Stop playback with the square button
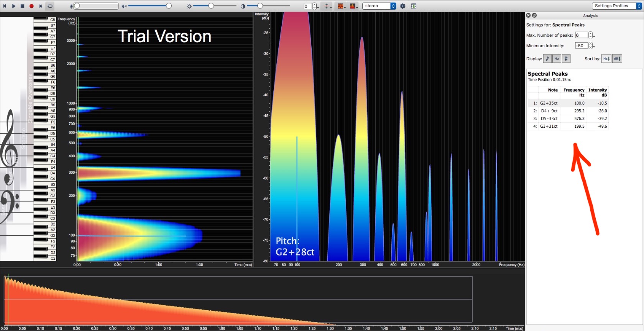 point(23,6)
